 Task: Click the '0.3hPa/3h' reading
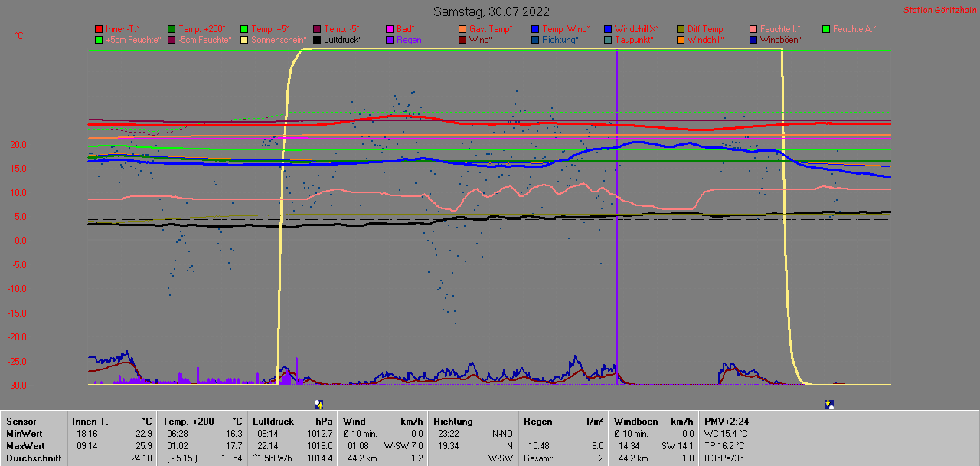724,458
